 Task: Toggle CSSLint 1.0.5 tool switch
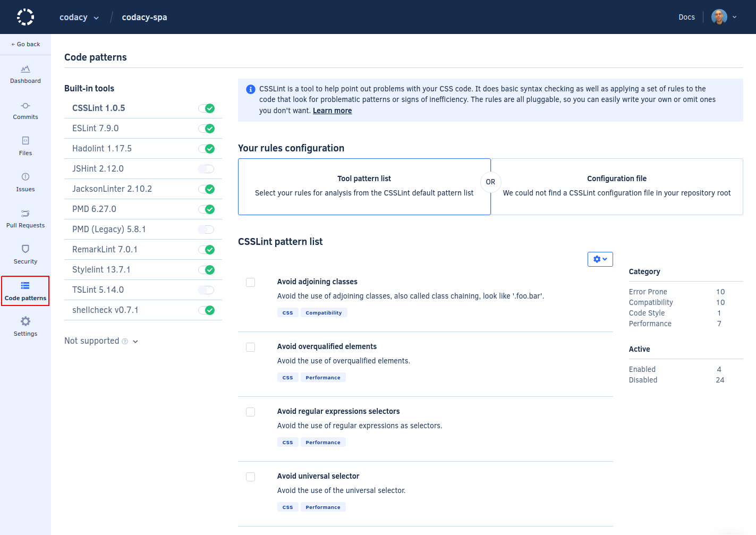[x=206, y=108]
